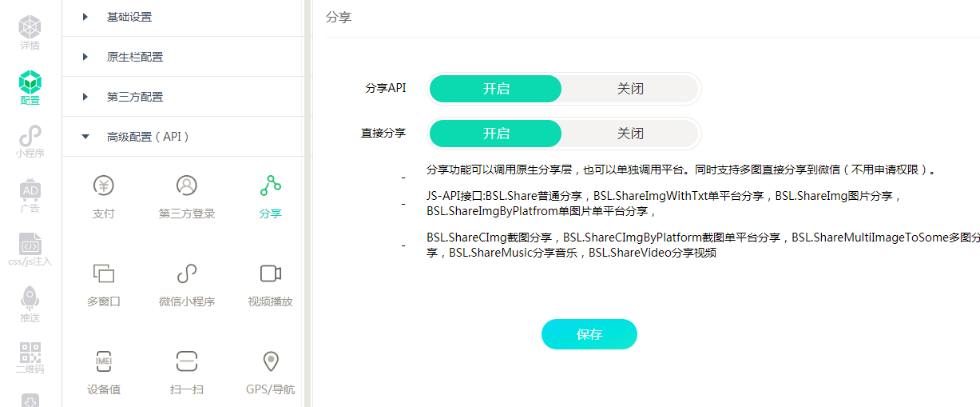Click the 直接分享 field label
This screenshot has height=407, width=980.
pos(383,134)
